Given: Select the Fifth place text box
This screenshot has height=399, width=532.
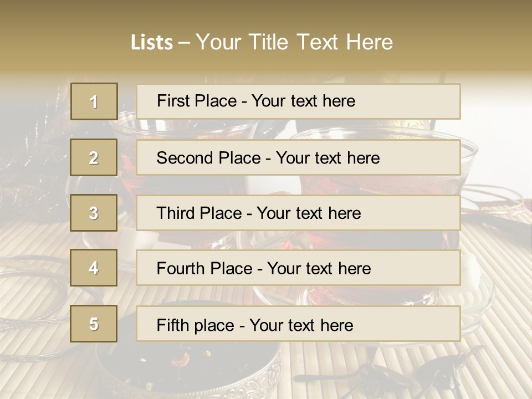Looking at the screenshot, I should (298, 324).
